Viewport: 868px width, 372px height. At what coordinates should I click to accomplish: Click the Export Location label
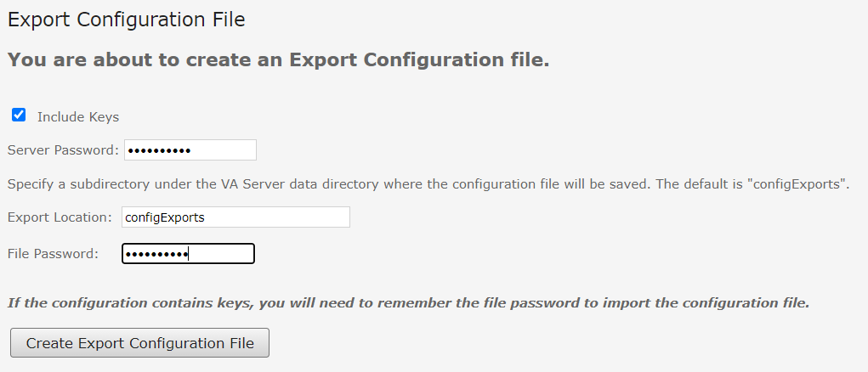(60, 217)
